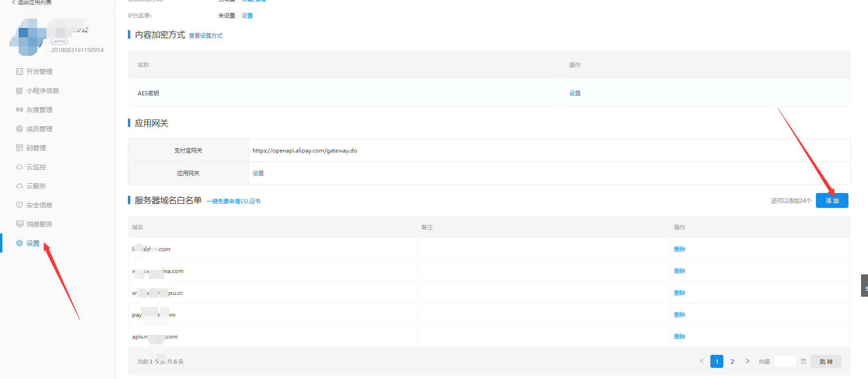Screen dimensions: 868x379
Task: Delete the apis domain row
Action: [x=680, y=337]
